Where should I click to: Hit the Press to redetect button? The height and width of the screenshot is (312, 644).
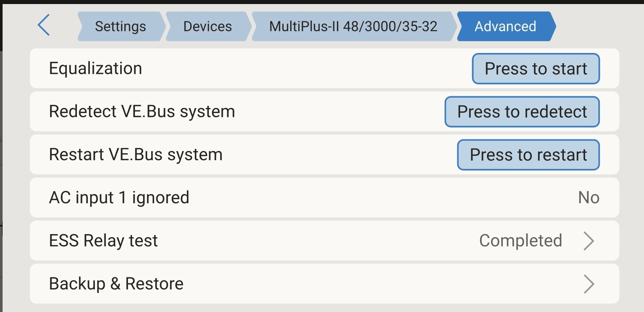coord(522,112)
